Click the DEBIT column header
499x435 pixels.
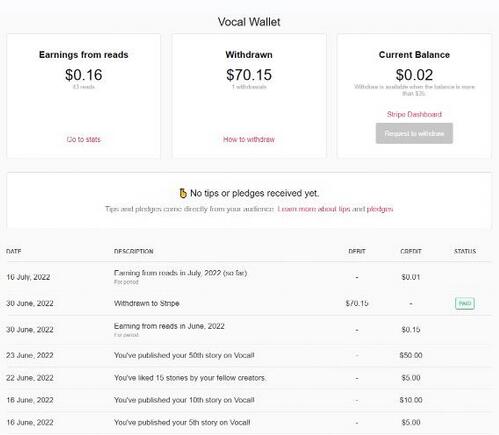tap(357, 251)
